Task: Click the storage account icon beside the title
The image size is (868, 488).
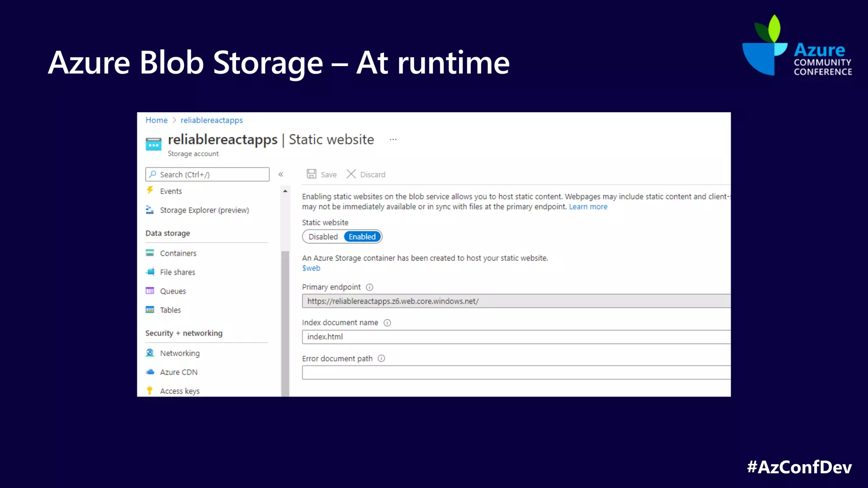Action: (x=153, y=144)
